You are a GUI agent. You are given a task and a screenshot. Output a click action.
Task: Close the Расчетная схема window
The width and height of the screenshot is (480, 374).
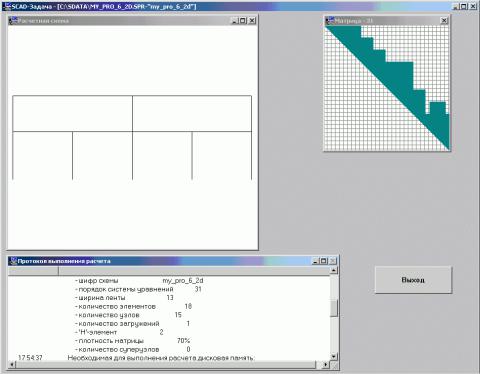click(x=252, y=21)
